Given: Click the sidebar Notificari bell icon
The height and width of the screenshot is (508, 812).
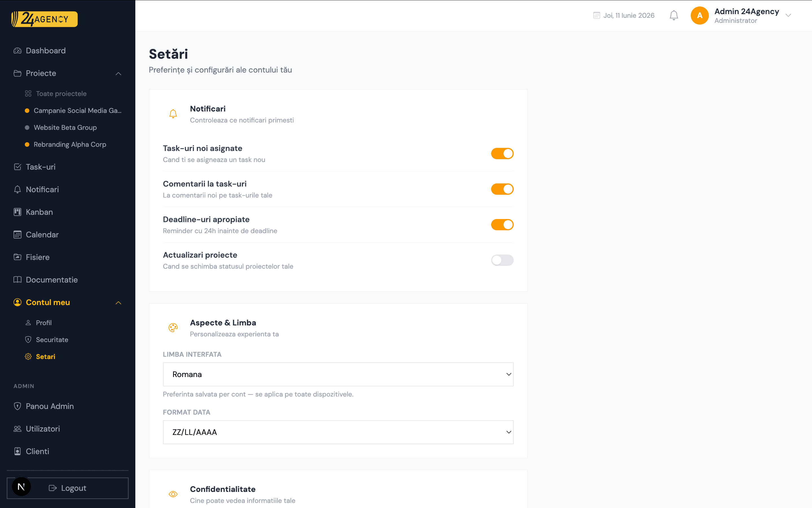Looking at the screenshot, I should [x=17, y=189].
